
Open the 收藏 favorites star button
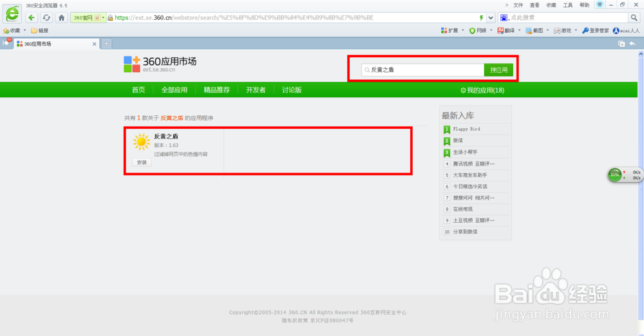click(12, 30)
